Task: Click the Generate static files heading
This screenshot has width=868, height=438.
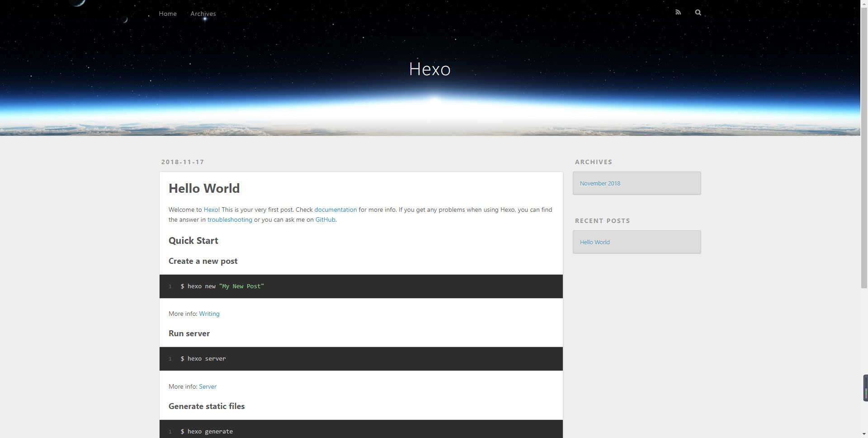Action: coord(207,406)
